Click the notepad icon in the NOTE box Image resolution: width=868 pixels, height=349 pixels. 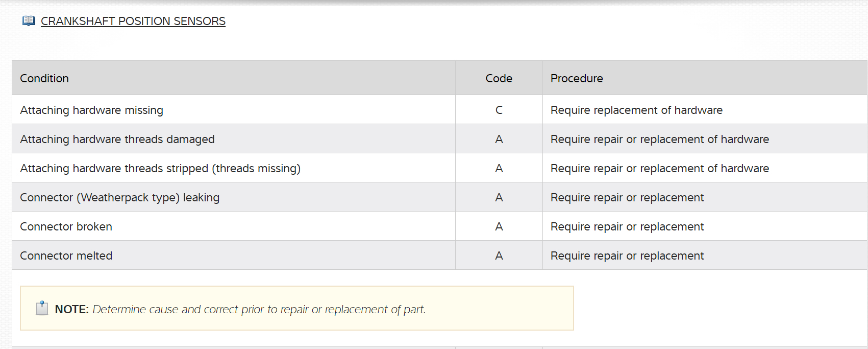click(x=42, y=308)
